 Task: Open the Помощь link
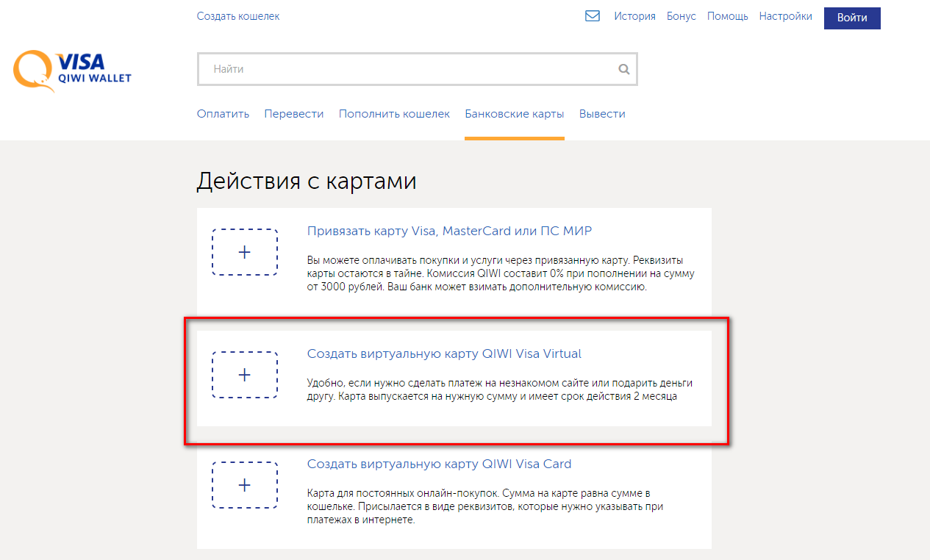728,16
